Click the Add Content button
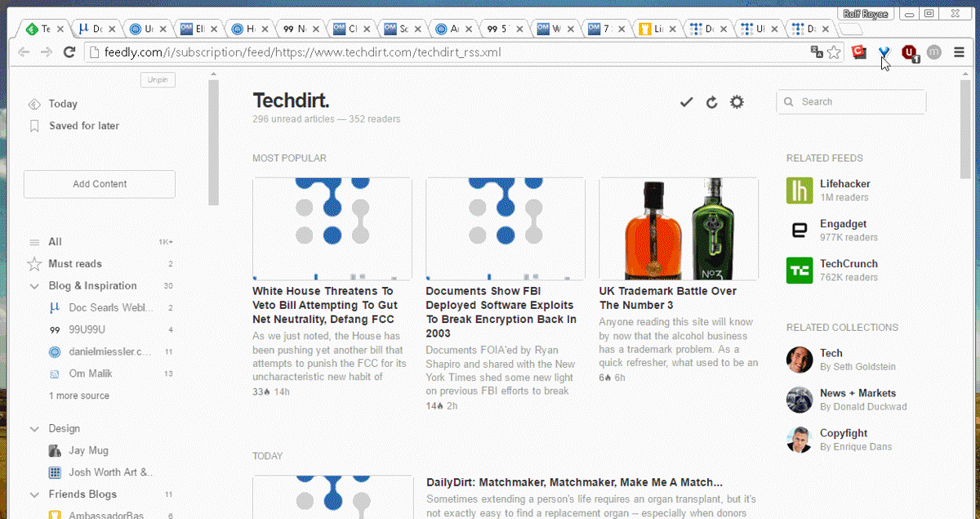This screenshot has width=980, height=519. point(100,184)
